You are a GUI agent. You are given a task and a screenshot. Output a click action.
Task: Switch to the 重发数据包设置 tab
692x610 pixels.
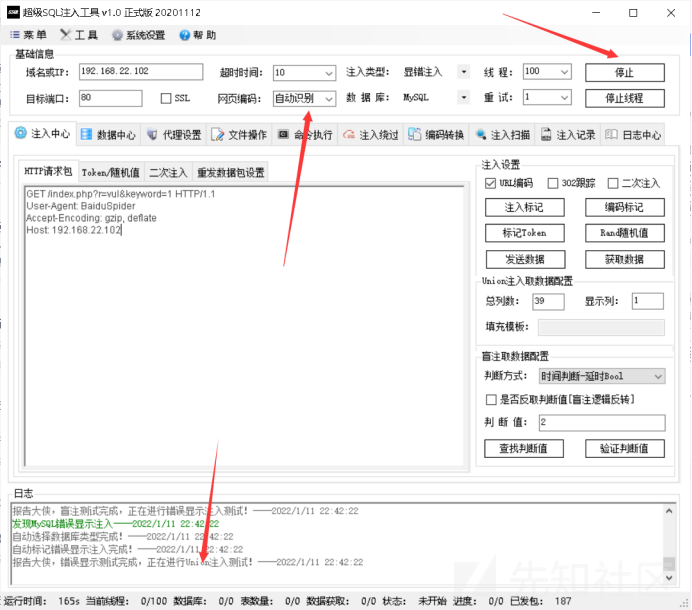click(x=231, y=172)
